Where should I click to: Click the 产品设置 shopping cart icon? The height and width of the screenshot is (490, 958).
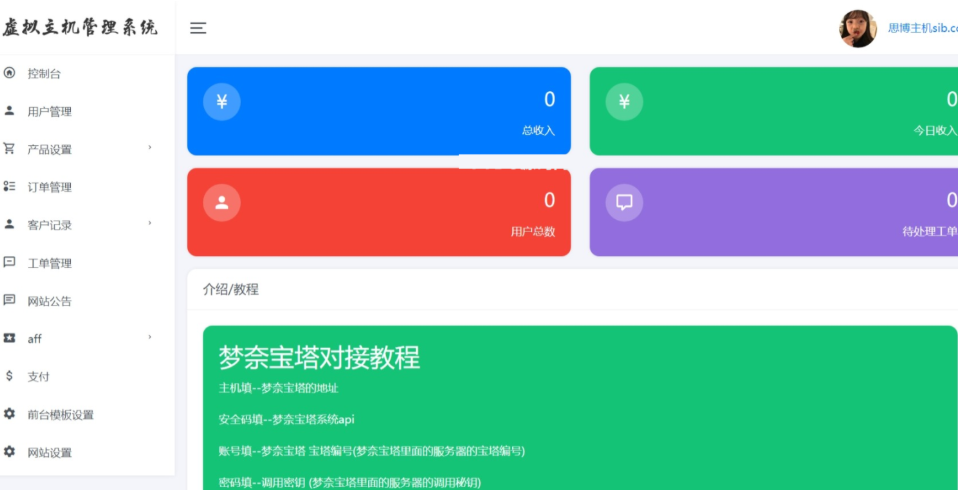click(9, 148)
